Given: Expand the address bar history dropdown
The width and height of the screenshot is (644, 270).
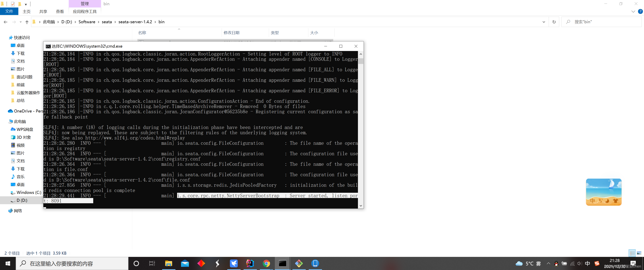Looking at the screenshot, I should tap(543, 22).
